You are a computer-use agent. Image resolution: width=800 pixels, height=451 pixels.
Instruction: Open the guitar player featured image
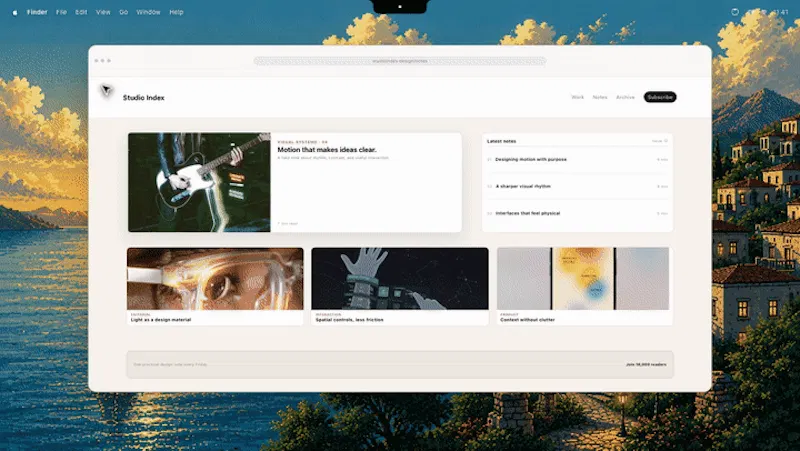(x=199, y=182)
